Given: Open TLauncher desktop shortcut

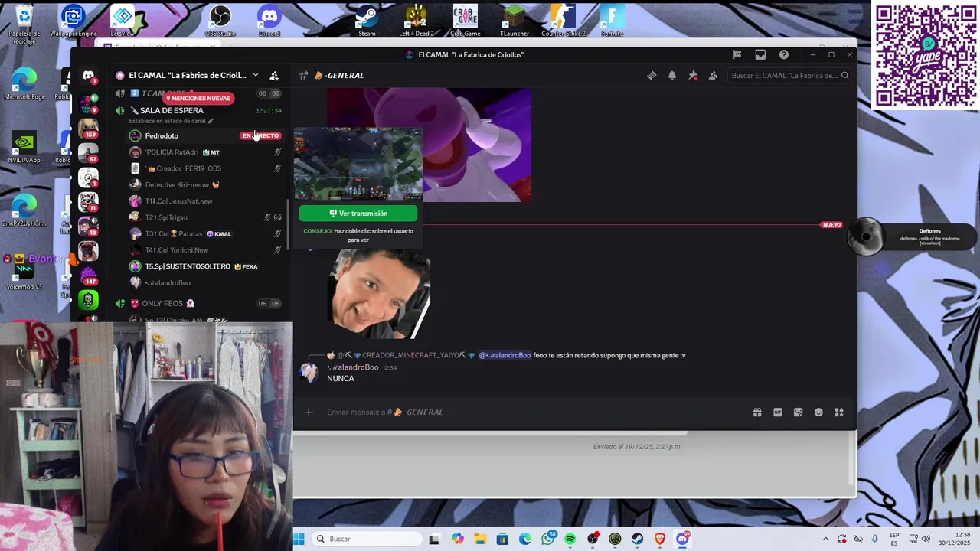Looking at the screenshot, I should [514, 21].
